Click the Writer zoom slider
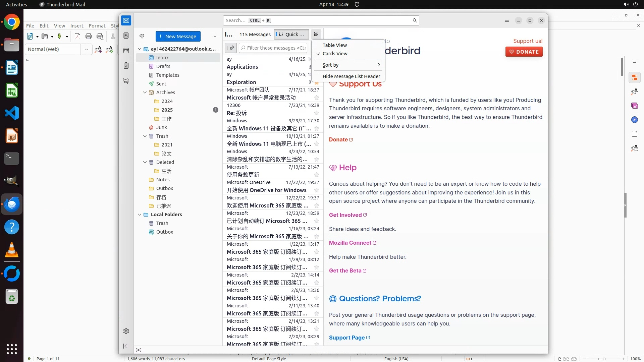 [604, 359]
